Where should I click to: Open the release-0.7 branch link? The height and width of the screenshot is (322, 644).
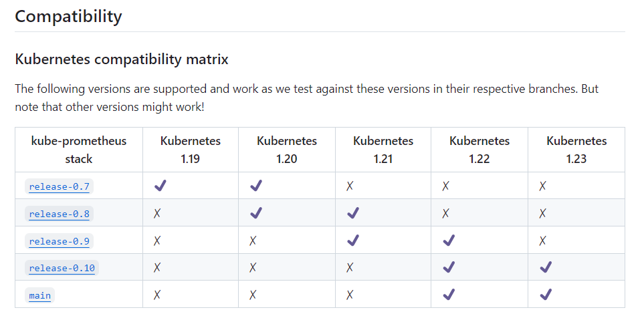[59, 186]
